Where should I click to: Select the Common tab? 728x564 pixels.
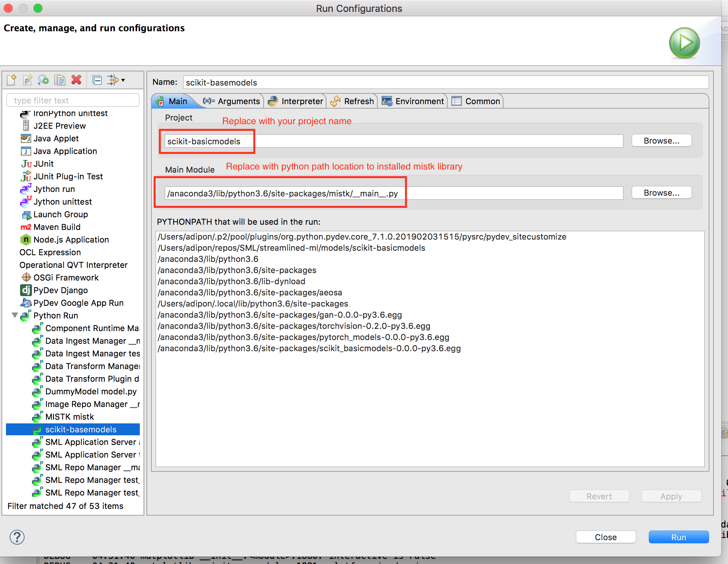(x=477, y=101)
